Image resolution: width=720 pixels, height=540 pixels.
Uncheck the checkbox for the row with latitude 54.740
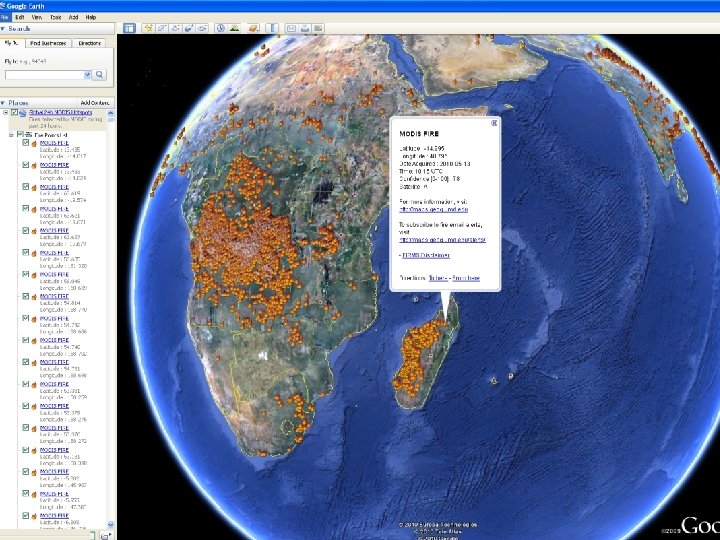[x=26, y=340]
